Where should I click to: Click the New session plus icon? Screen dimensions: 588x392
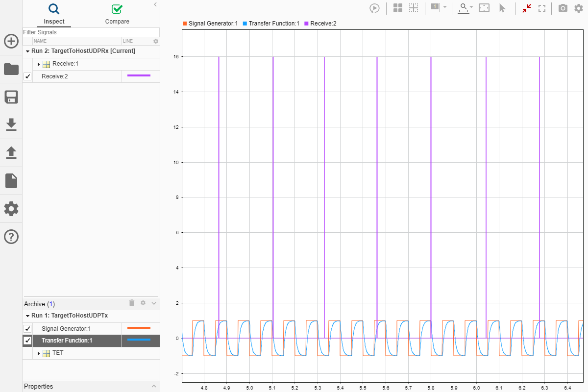coord(11,41)
